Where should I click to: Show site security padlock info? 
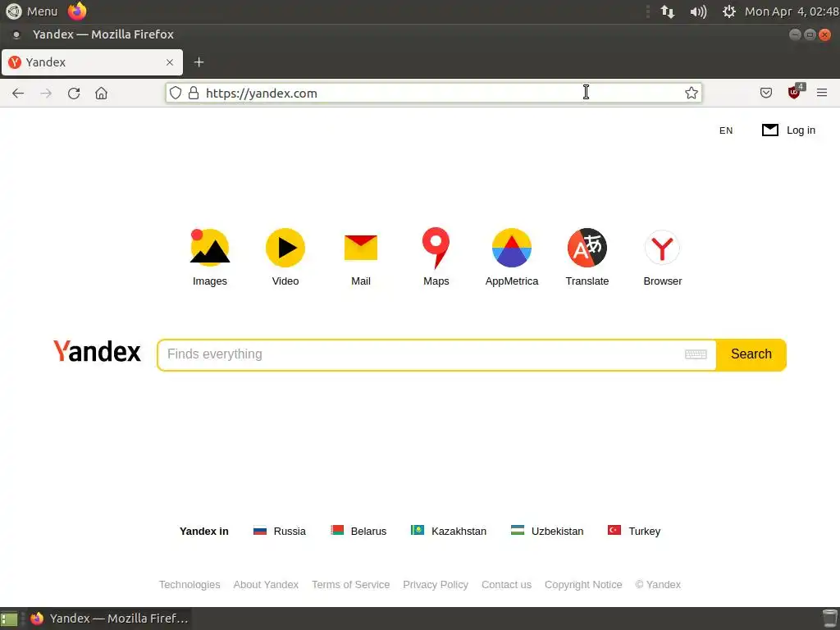tap(194, 93)
